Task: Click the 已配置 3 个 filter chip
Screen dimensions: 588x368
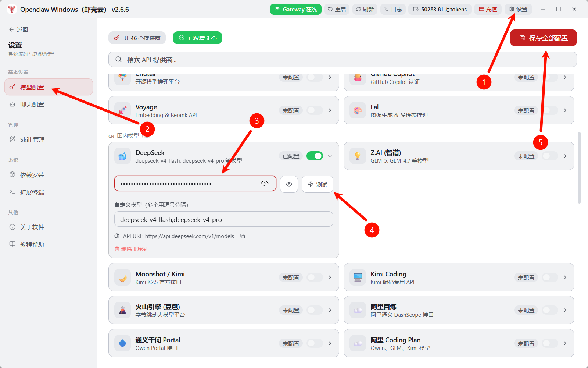Action: point(197,38)
